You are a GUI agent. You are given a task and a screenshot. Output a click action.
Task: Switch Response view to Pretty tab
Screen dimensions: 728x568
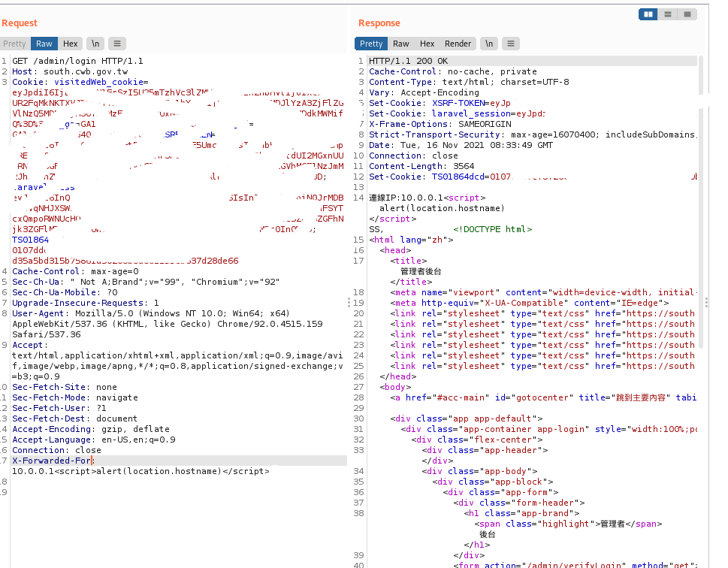pos(371,44)
